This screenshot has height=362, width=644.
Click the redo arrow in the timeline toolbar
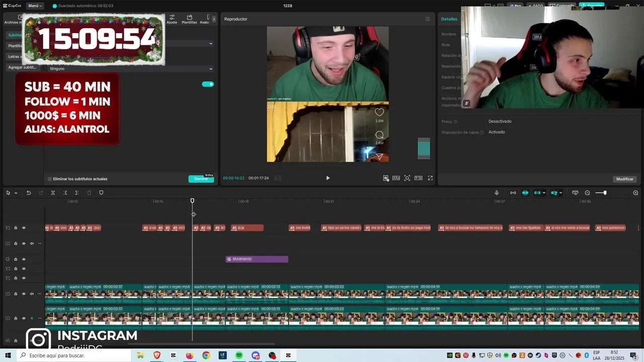click(x=41, y=193)
